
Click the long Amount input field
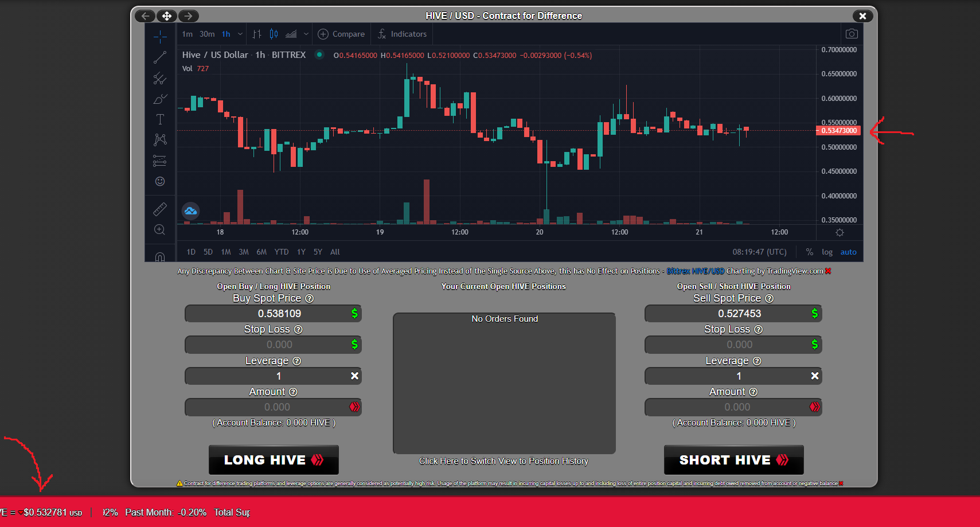point(273,407)
